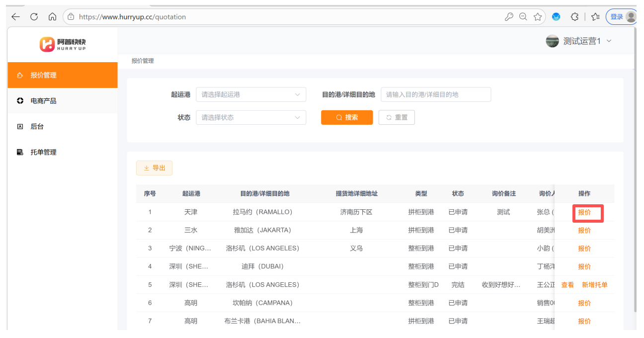644x338 pixels.
Task: Open 电商产品 in the sidebar
Action: 43,101
